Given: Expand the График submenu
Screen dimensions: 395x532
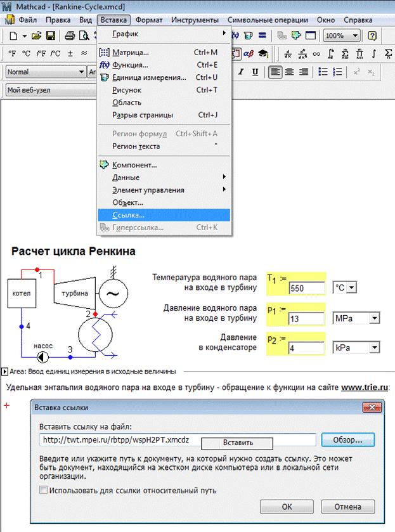Looking at the screenshot, I should pyautogui.click(x=164, y=34).
